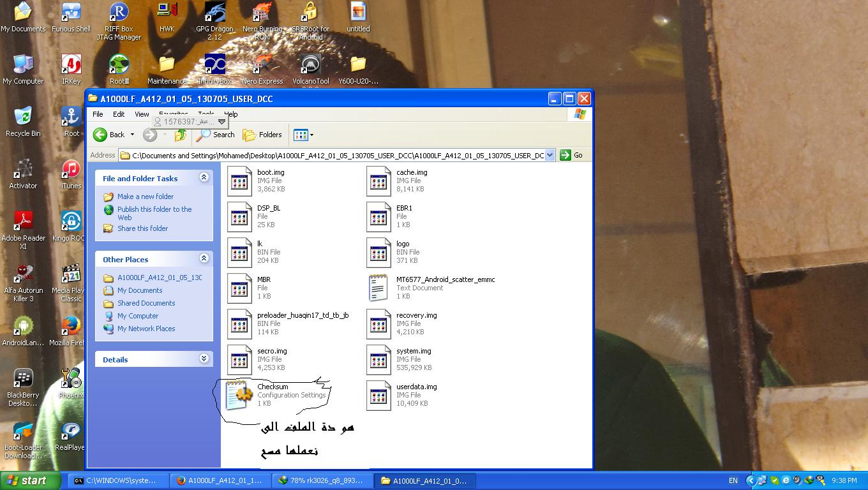This screenshot has height=490, width=868.
Task: Open the Checksum configuration settings file
Action: click(240, 396)
